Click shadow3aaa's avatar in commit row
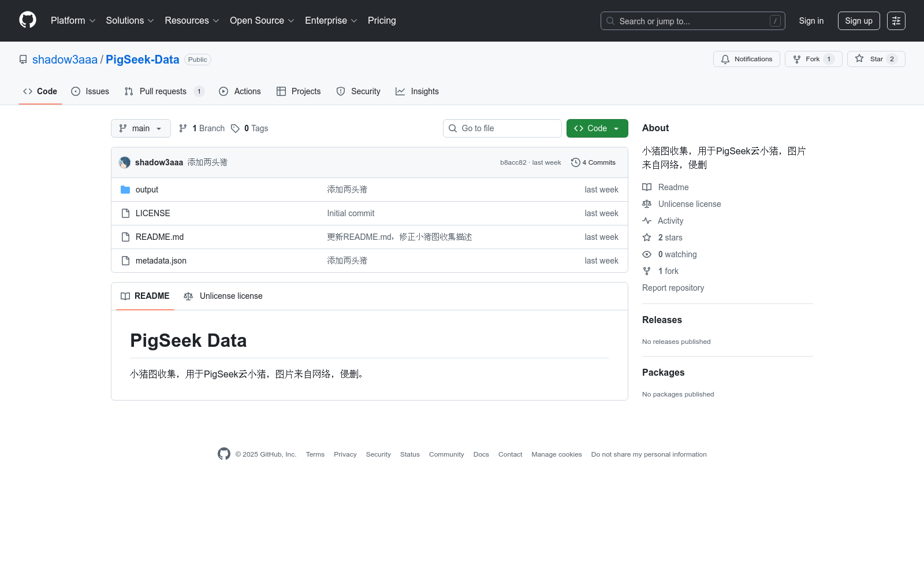924x578 pixels. click(x=125, y=162)
